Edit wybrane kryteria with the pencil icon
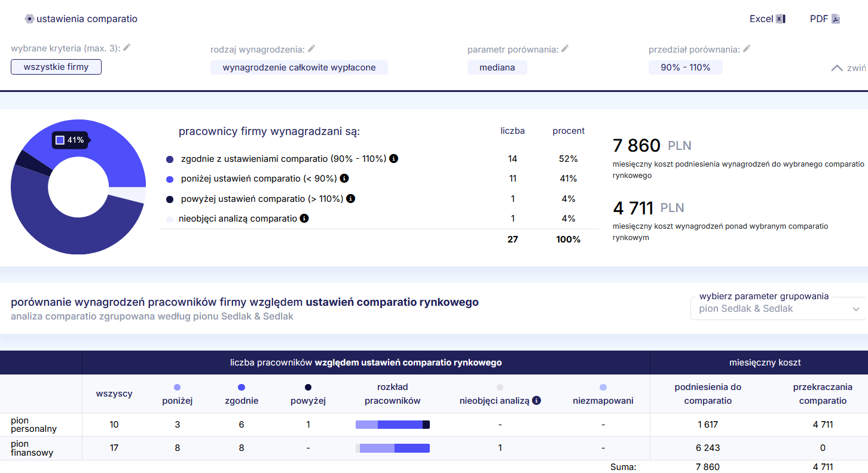The width and height of the screenshot is (868, 473). (x=127, y=48)
